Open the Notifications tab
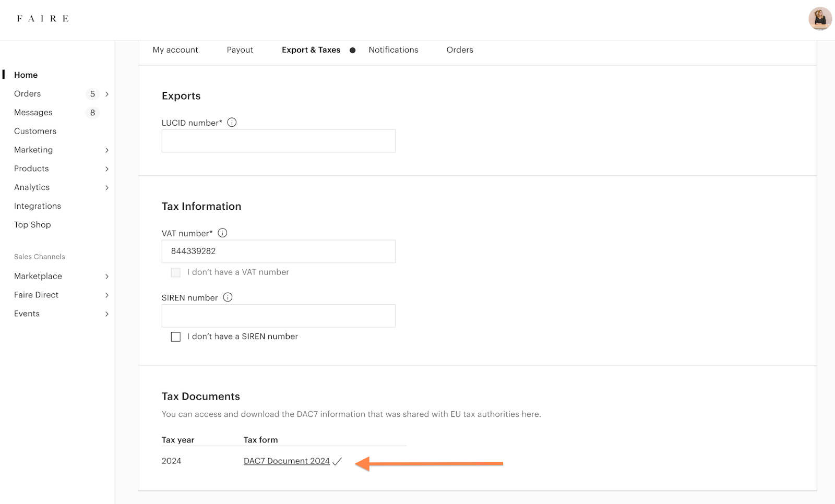This screenshot has height=504, width=835. coord(393,50)
